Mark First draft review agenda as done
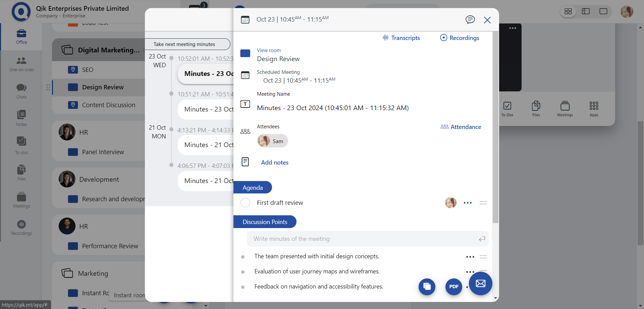This screenshot has width=644, height=309. pyautogui.click(x=245, y=203)
